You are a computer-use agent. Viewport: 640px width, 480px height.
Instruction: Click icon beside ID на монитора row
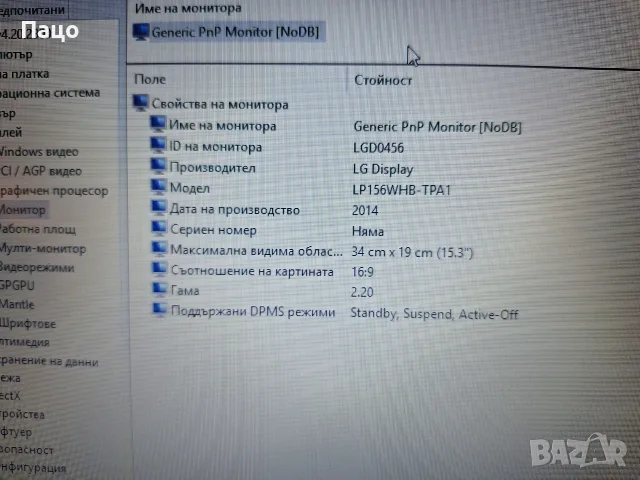point(158,145)
